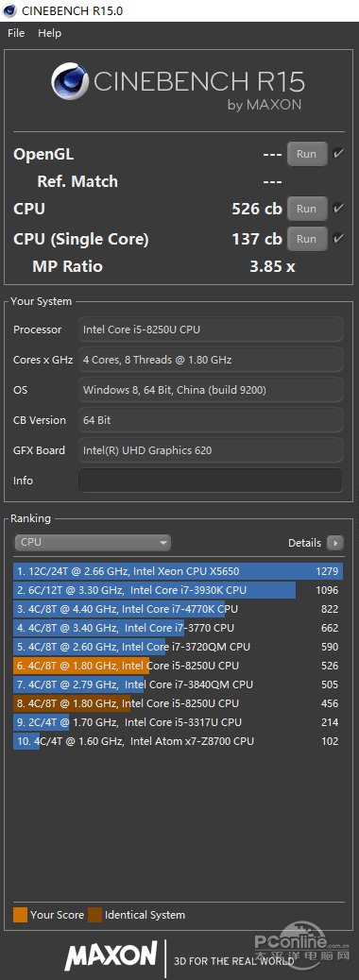Viewport: 359px width, 980px height.
Task: Click the empty Info input field
Action: [210, 481]
